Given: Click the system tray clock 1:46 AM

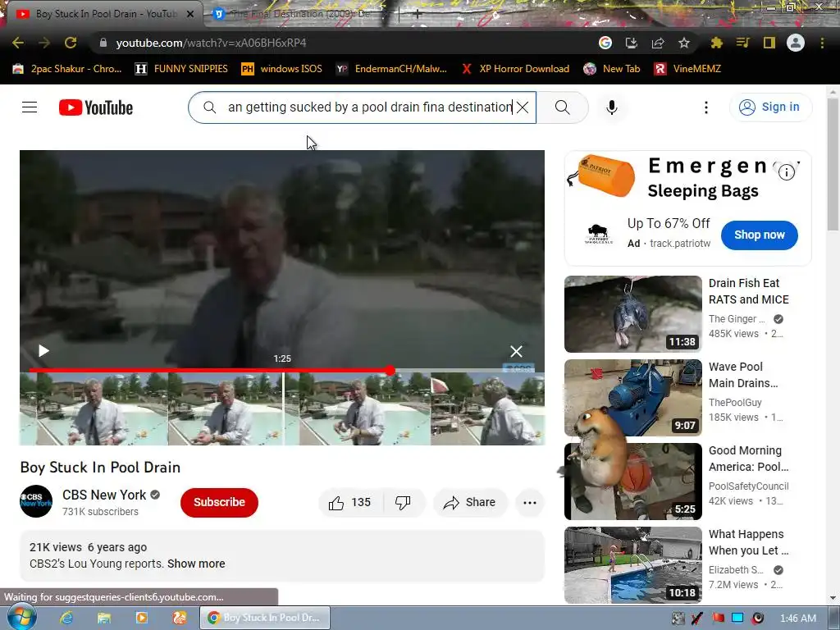Looking at the screenshot, I should click(798, 619).
